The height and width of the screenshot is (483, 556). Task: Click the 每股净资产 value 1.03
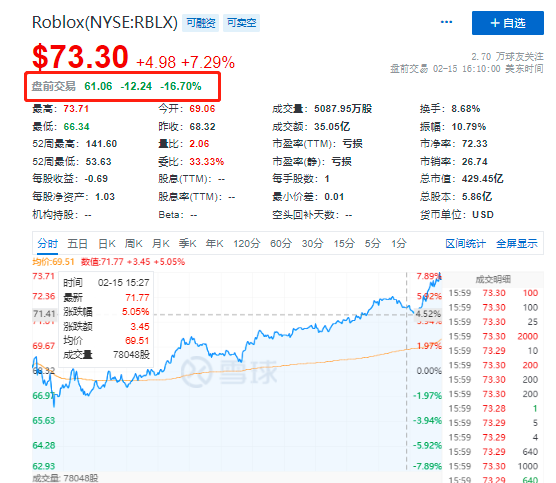tap(105, 196)
